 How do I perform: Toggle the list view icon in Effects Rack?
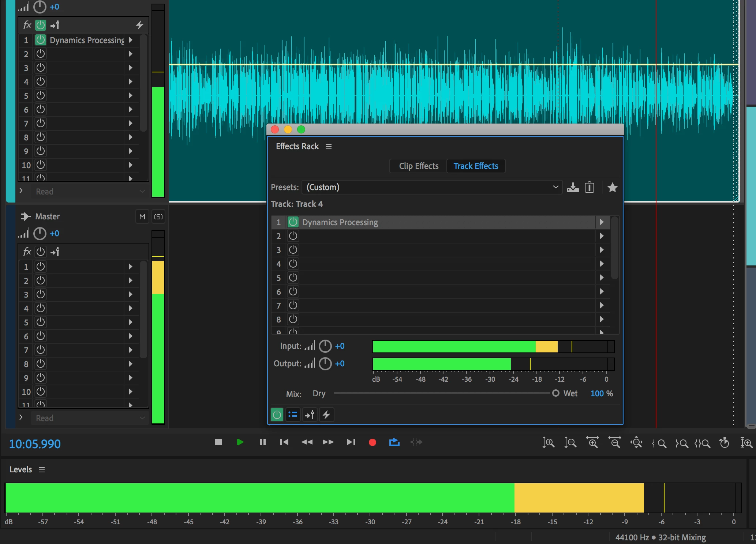(293, 415)
